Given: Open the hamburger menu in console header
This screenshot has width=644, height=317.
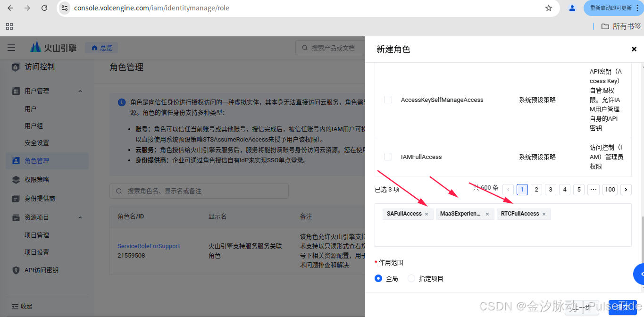Looking at the screenshot, I should [x=11, y=48].
